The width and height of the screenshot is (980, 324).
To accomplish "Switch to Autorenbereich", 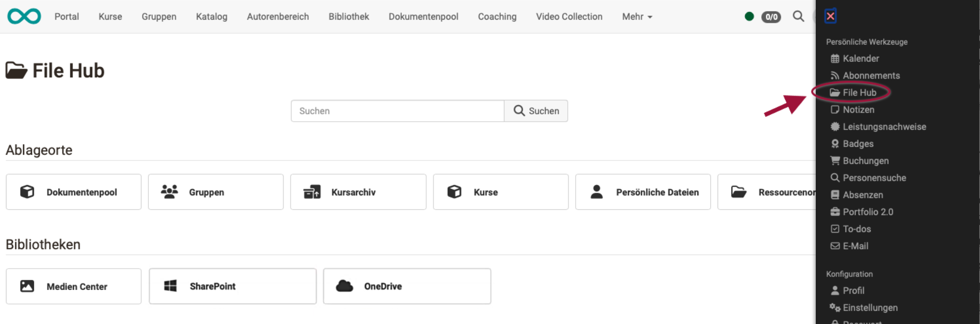I will pos(278,17).
